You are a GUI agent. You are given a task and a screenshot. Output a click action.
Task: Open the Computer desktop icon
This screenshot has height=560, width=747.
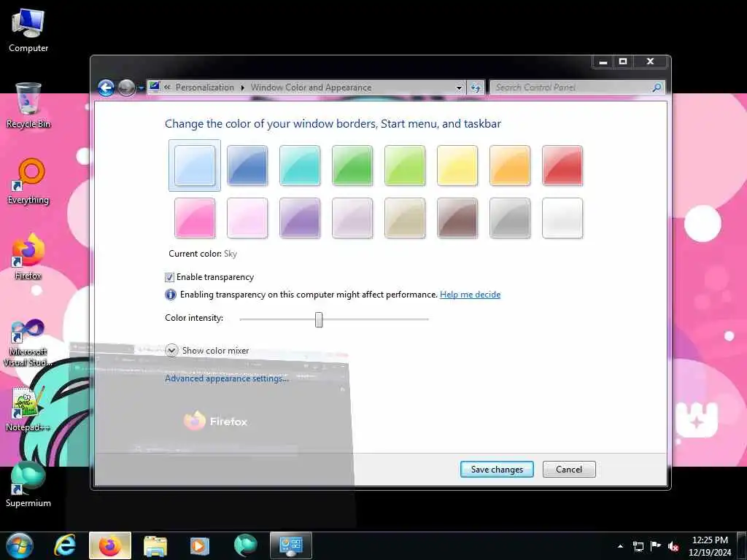(28, 30)
